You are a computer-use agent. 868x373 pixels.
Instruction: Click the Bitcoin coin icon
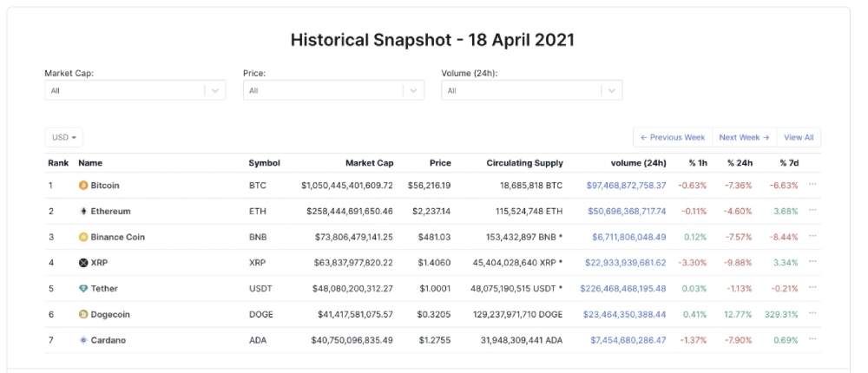coord(83,186)
